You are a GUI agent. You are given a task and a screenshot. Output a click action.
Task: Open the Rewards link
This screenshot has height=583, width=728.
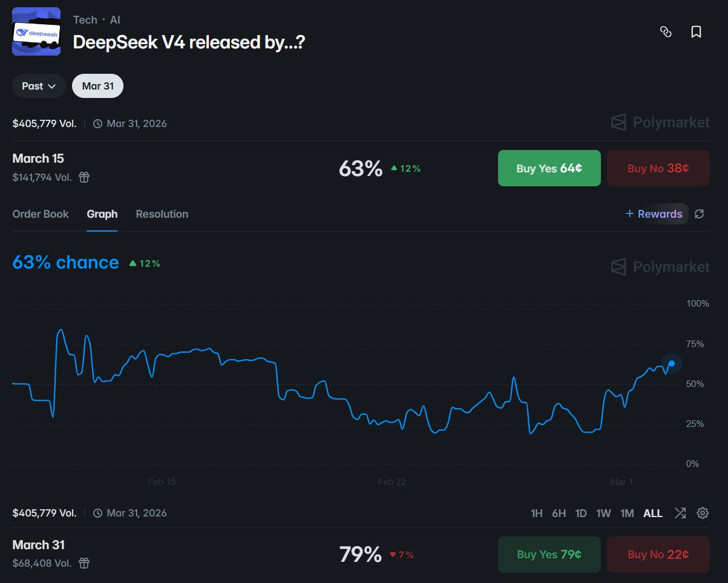pos(655,213)
